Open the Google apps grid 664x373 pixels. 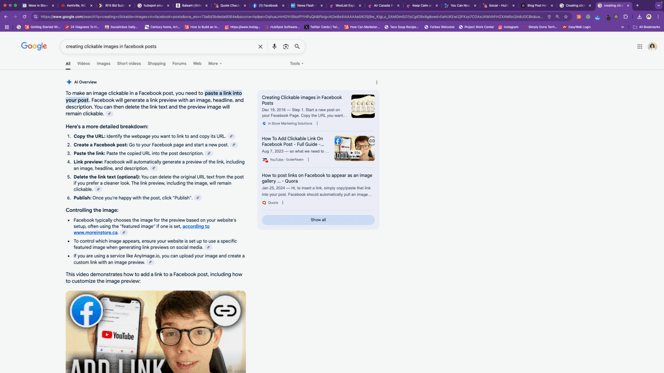pos(639,47)
